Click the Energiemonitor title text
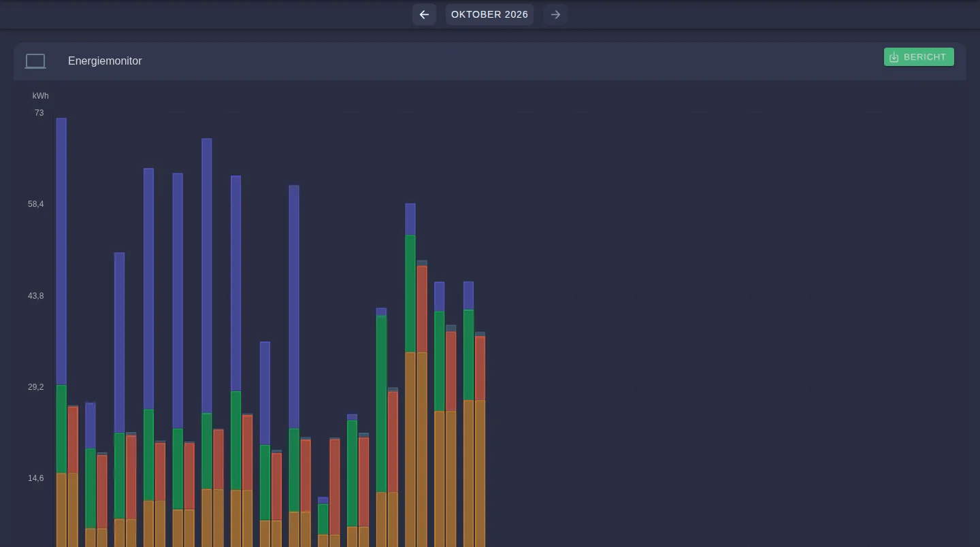 (105, 61)
